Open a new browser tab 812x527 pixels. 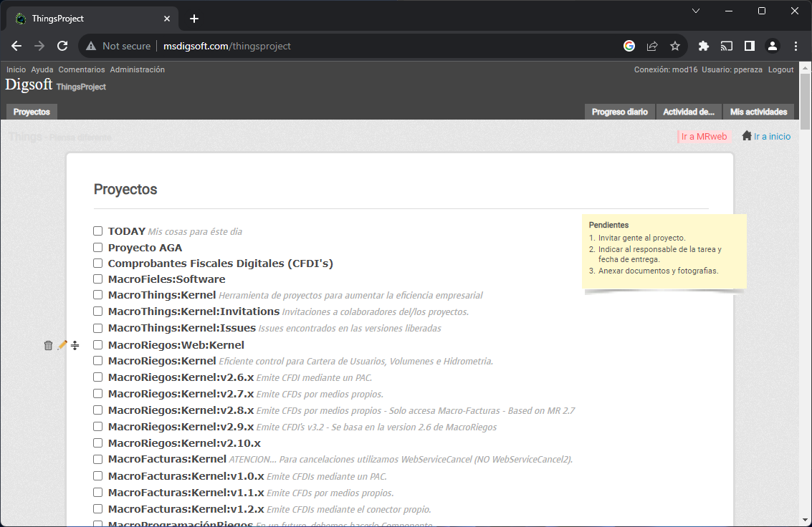194,19
